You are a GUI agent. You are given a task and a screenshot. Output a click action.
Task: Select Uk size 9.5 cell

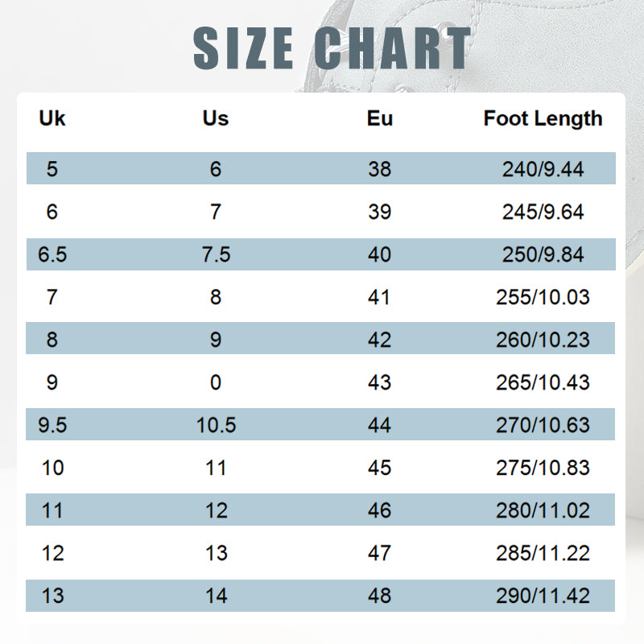52,425
